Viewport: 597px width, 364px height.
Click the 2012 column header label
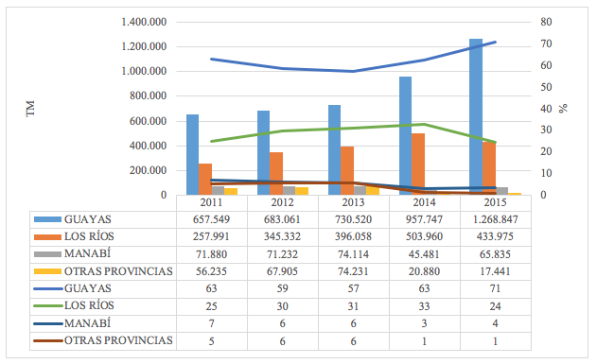tap(282, 202)
